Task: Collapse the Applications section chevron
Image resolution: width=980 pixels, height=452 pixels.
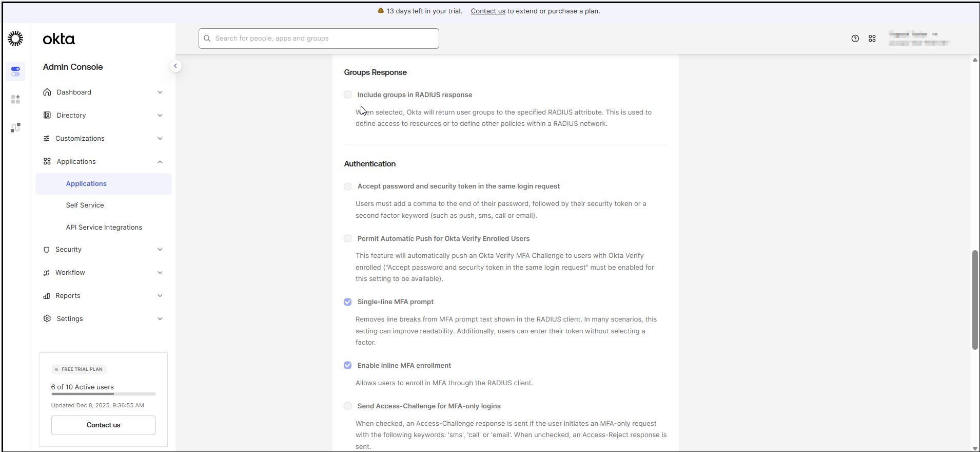Action: [x=160, y=162]
